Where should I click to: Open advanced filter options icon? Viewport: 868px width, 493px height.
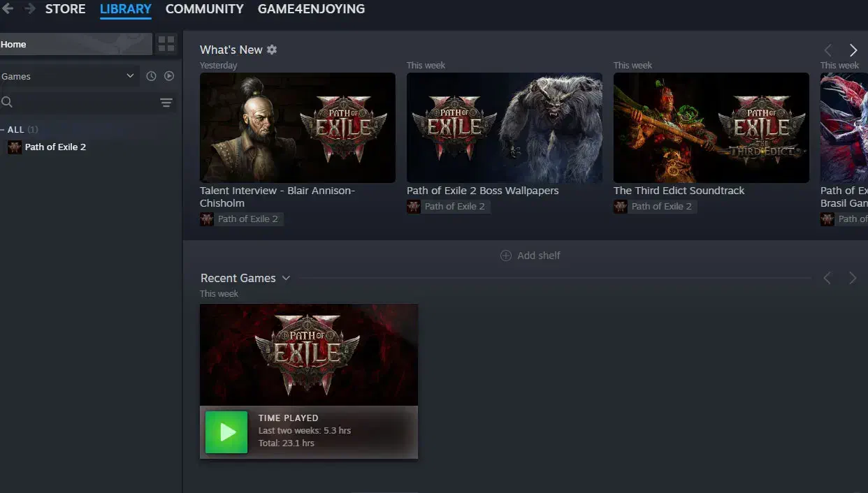point(166,103)
